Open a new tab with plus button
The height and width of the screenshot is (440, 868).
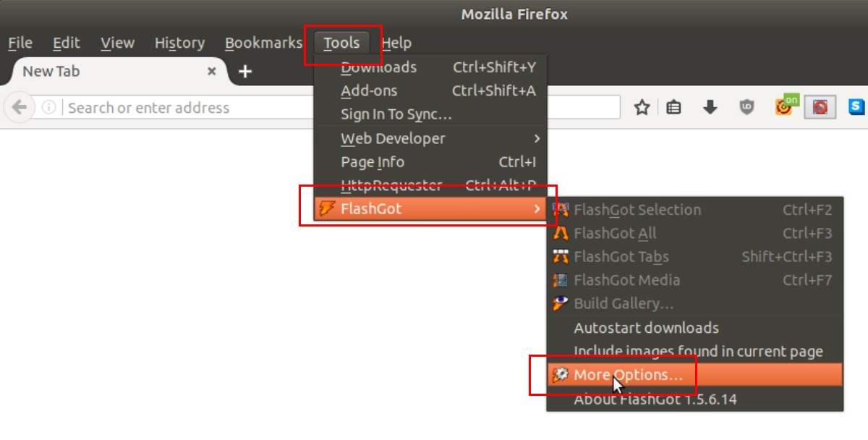[245, 71]
